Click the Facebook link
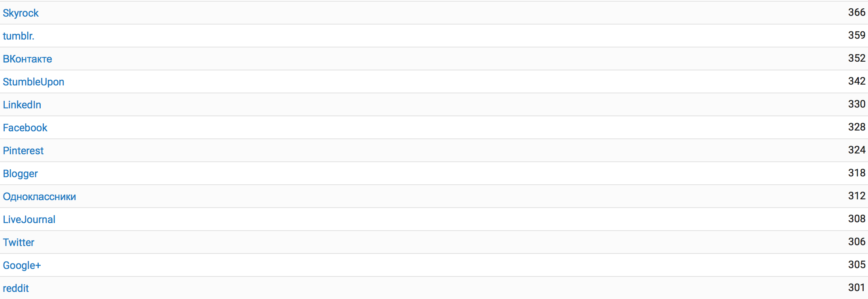 (25, 128)
